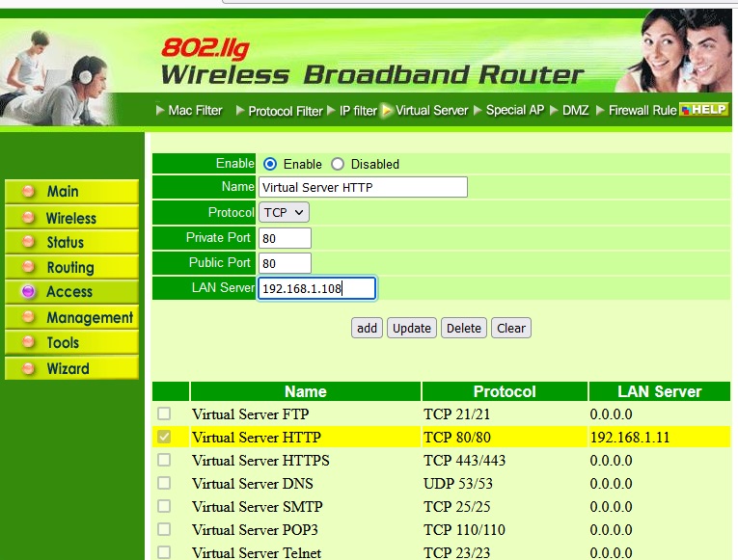Select the Disabled radio button
This screenshot has width=738, height=560.
click(x=338, y=164)
